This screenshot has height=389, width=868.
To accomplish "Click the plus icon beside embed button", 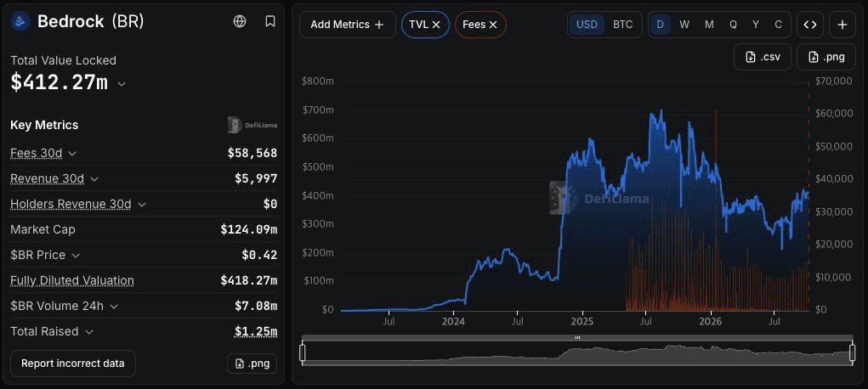I will click(842, 25).
